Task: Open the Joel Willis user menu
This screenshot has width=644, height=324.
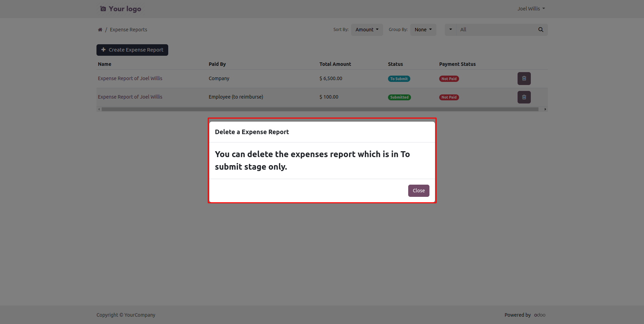Action: [531, 9]
